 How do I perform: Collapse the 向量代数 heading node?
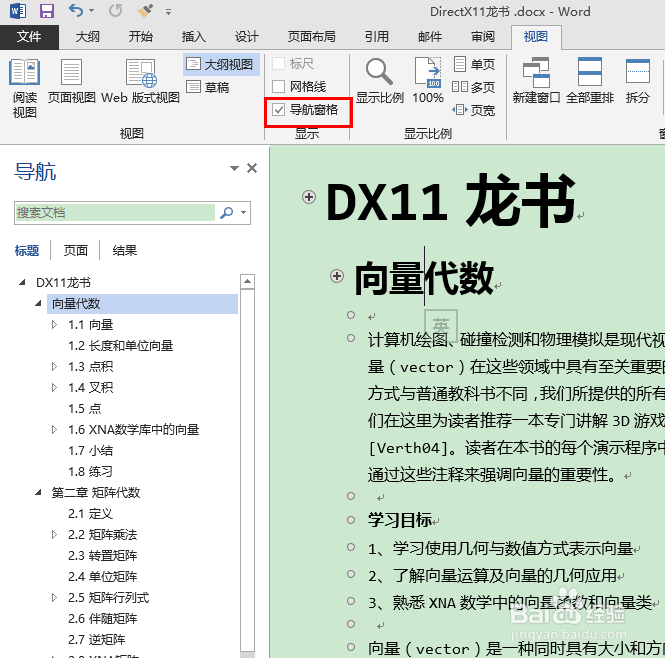(38, 303)
